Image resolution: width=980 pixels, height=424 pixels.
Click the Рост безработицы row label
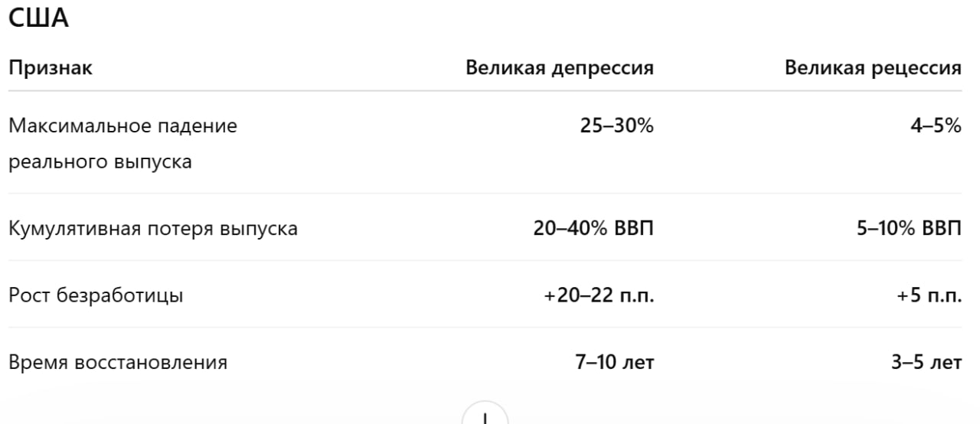[x=96, y=295]
